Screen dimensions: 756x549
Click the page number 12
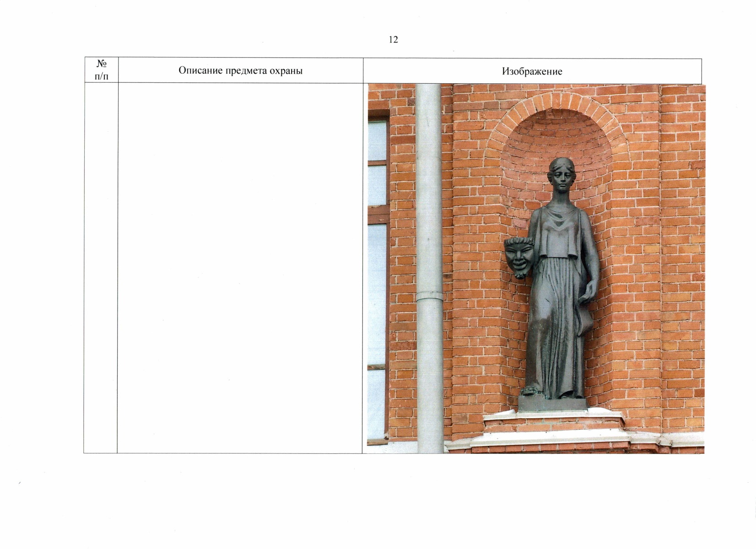pos(393,40)
